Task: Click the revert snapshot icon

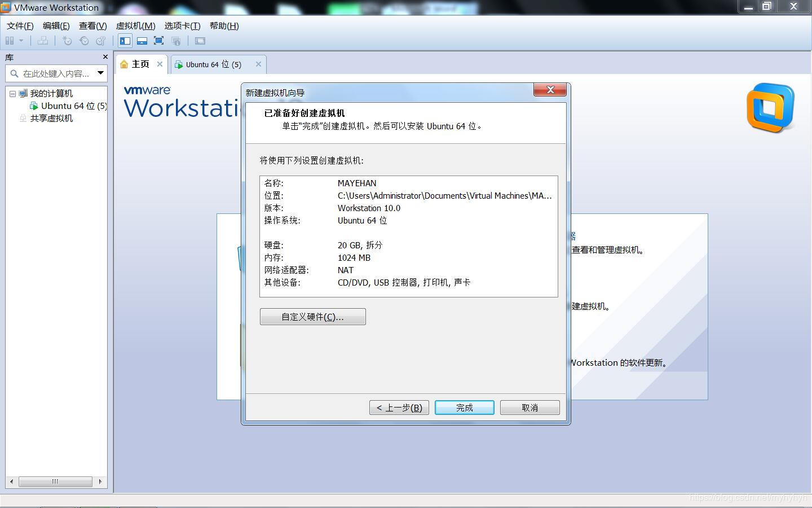Action: click(84, 40)
